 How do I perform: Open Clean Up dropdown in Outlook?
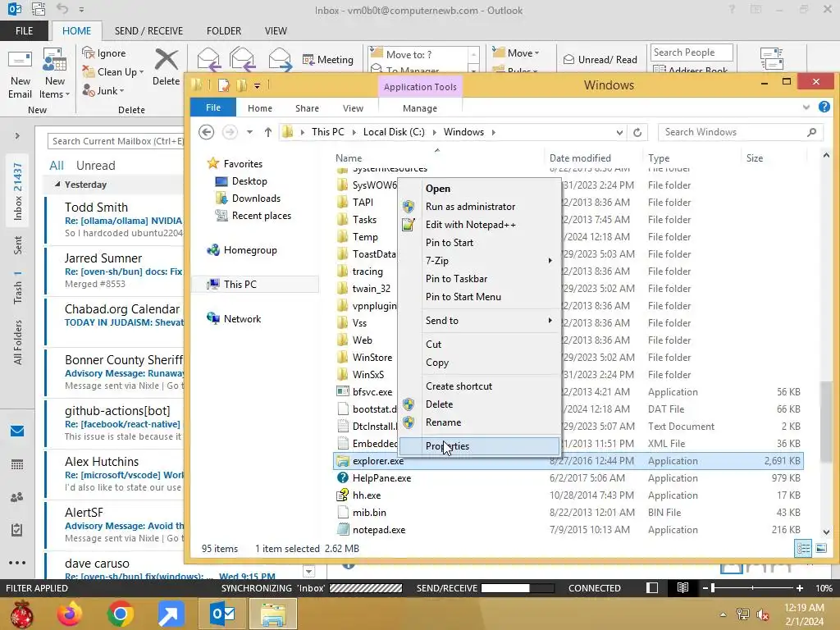(x=113, y=72)
